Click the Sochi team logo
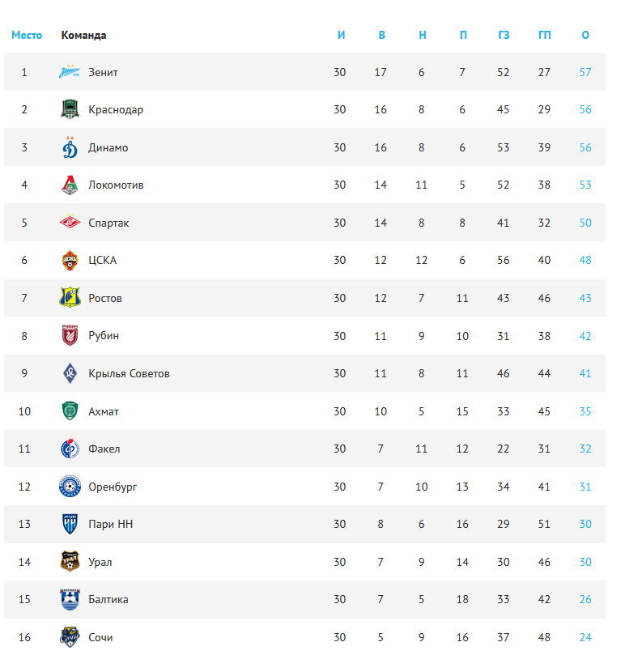Image resolution: width=625 pixels, height=672 pixels. 70,637
